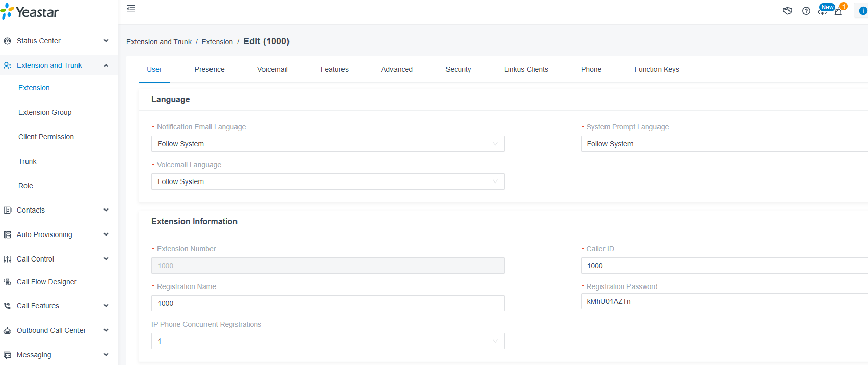Click the Edit (1000) heading
This screenshot has width=868, height=365.
coord(266,41)
